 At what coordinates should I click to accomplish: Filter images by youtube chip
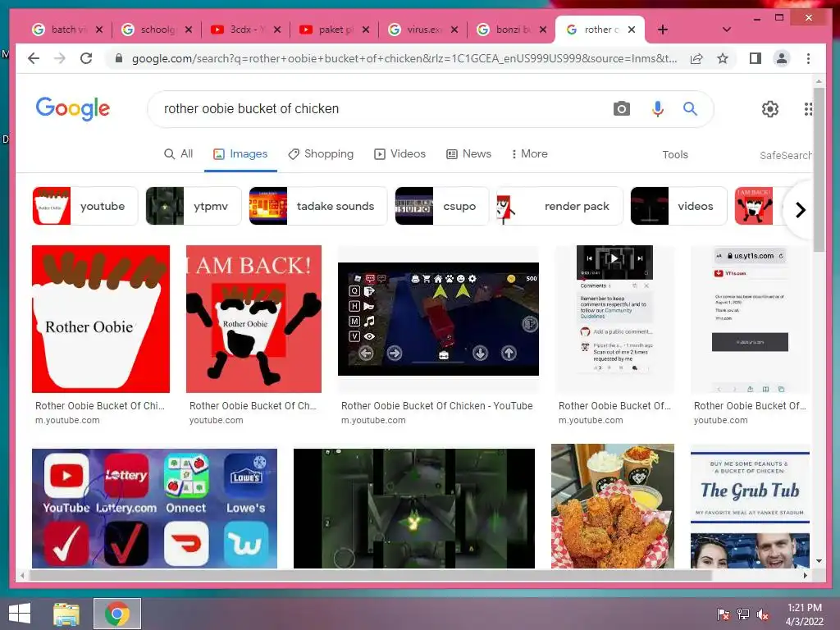coord(84,206)
